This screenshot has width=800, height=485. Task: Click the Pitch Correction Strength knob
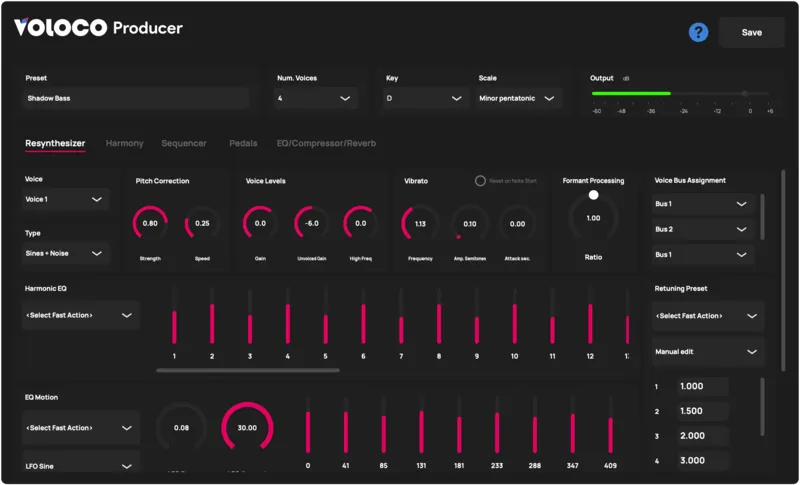(150, 224)
